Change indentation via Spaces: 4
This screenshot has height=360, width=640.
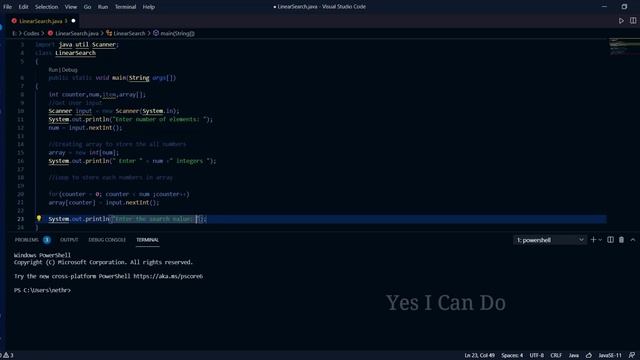point(512,356)
